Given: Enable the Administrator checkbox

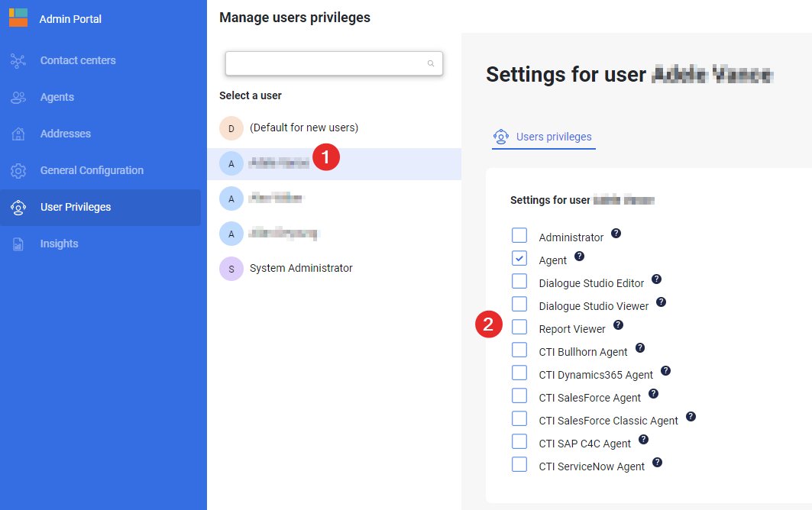Looking at the screenshot, I should (519, 235).
